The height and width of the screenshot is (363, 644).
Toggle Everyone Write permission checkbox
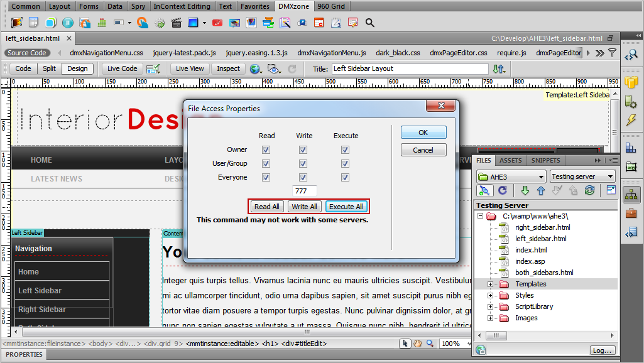(303, 177)
